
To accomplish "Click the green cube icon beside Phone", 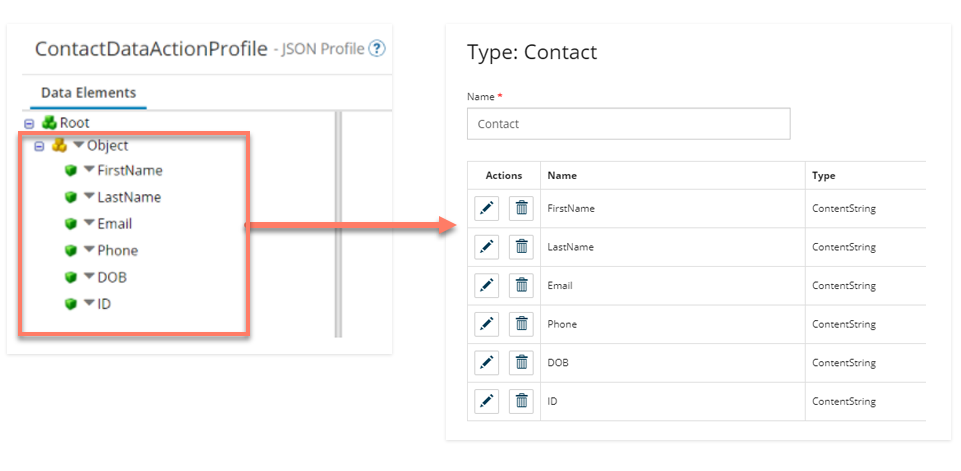I will click(x=70, y=251).
